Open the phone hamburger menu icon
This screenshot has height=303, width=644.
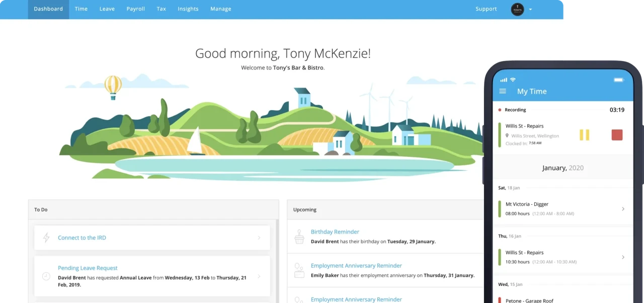[x=502, y=91]
